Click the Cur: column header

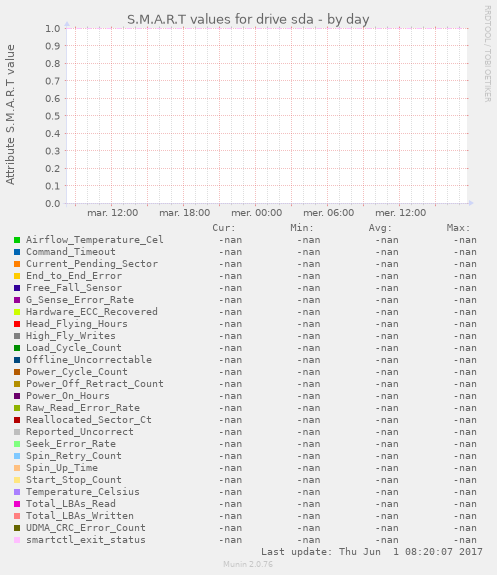click(224, 228)
